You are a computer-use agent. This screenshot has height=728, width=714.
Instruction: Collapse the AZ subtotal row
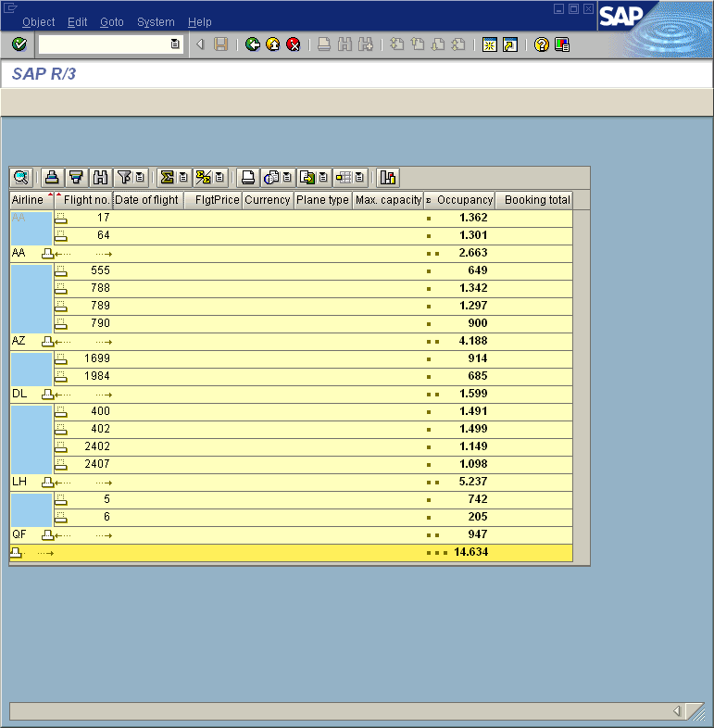tap(47, 341)
